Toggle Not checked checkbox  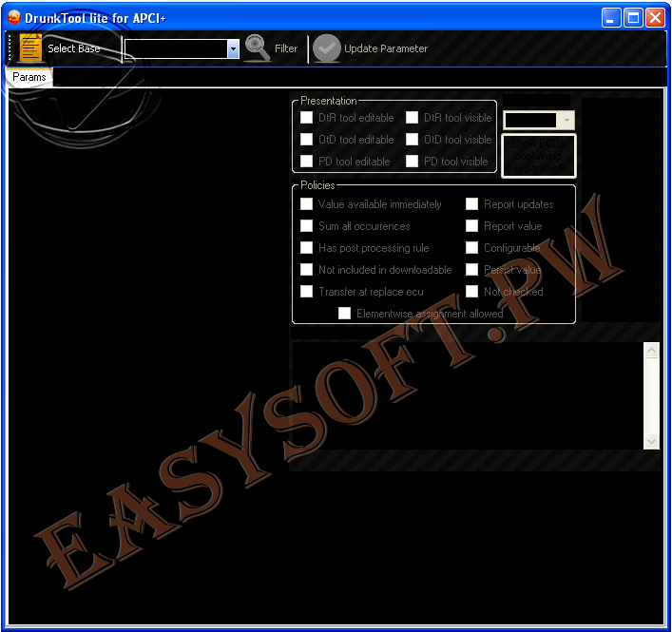[471, 292]
